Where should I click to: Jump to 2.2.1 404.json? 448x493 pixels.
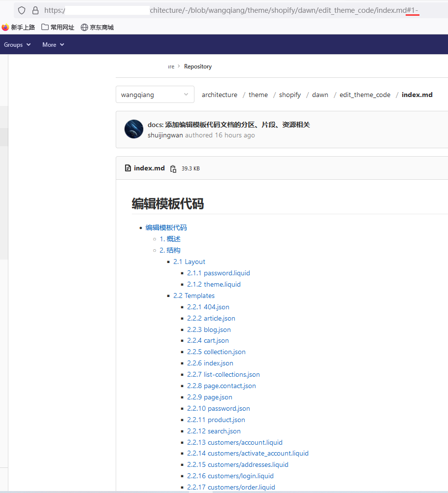tap(208, 307)
